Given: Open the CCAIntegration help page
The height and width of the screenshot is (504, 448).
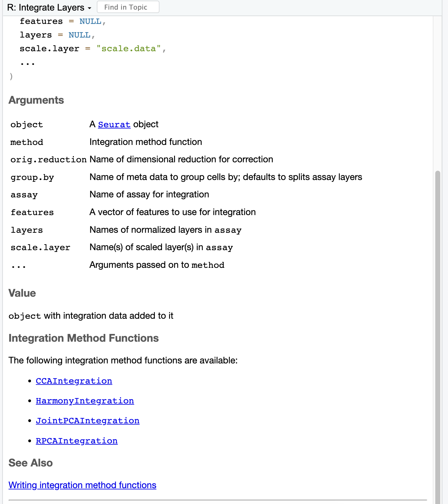Looking at the screenshot, I should click(74, 381).
